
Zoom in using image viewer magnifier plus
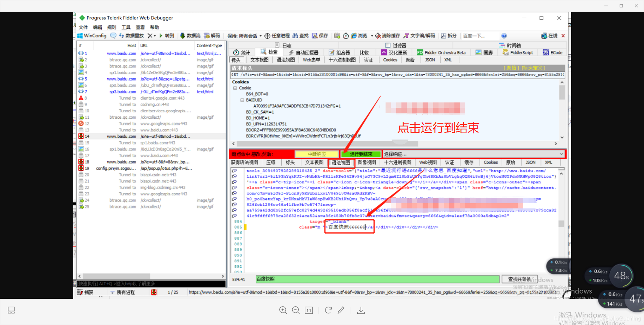pos(283,310)
